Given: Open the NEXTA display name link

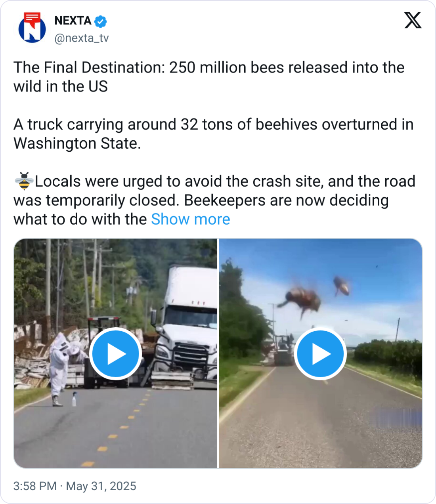Looking at the screenshot, I should (73, 21).
